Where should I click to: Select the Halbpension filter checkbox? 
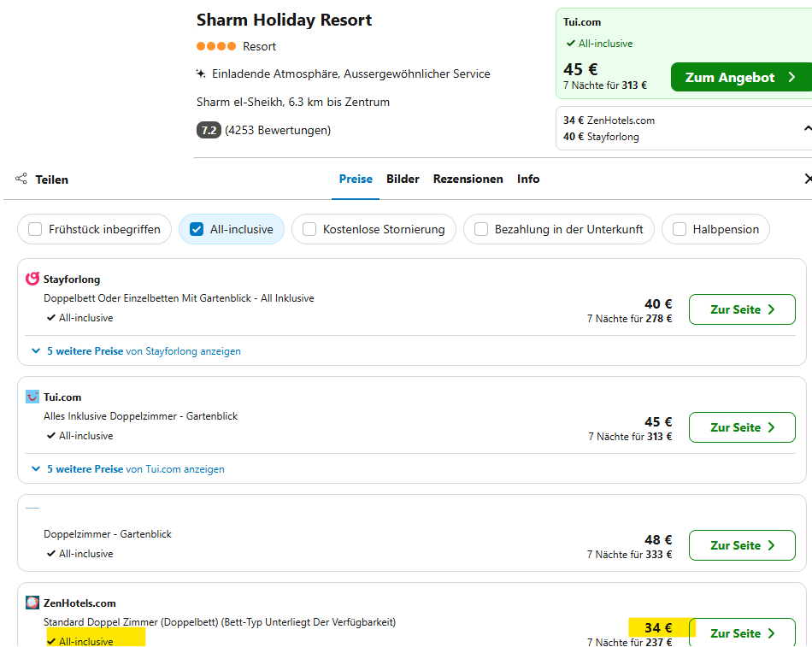click(680, 229)
